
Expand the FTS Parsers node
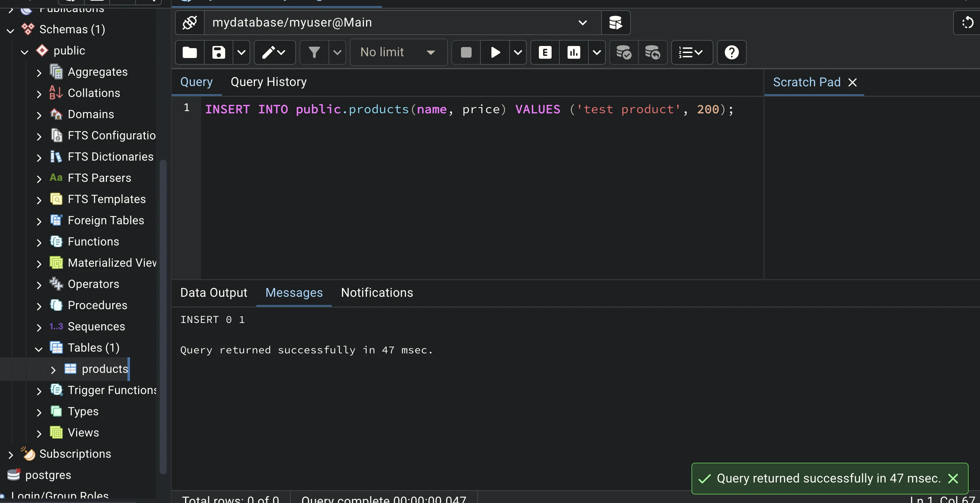click(x=39, y=179)
